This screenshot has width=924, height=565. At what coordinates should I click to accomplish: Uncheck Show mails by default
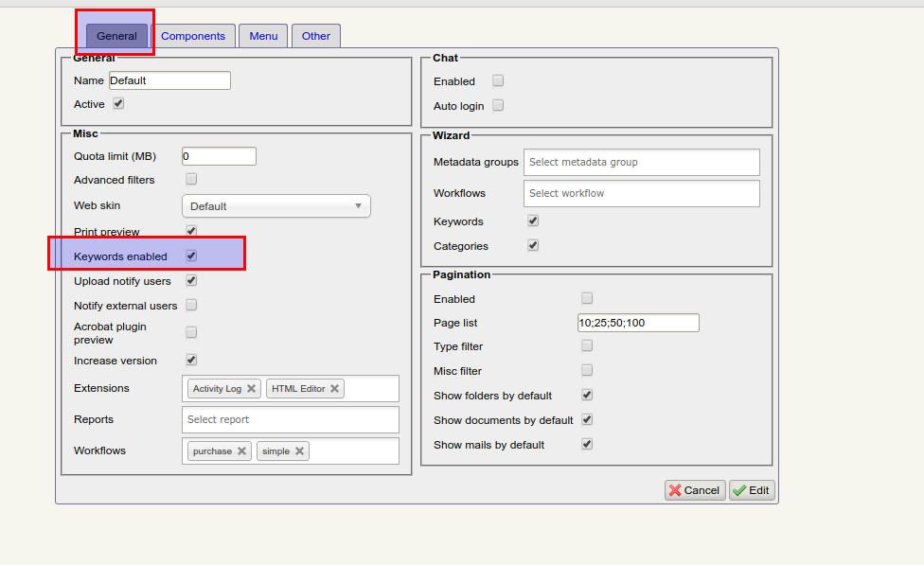(587, 444)
